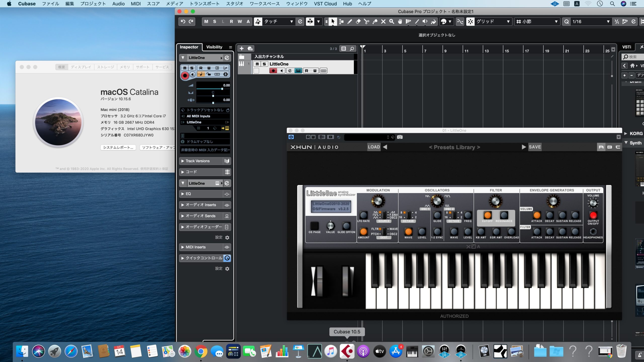Image resolution: width=644 pixels, height=362 pixels.
Task: Open the グリッド snap type dropdown
Action: tap(493, 22)
